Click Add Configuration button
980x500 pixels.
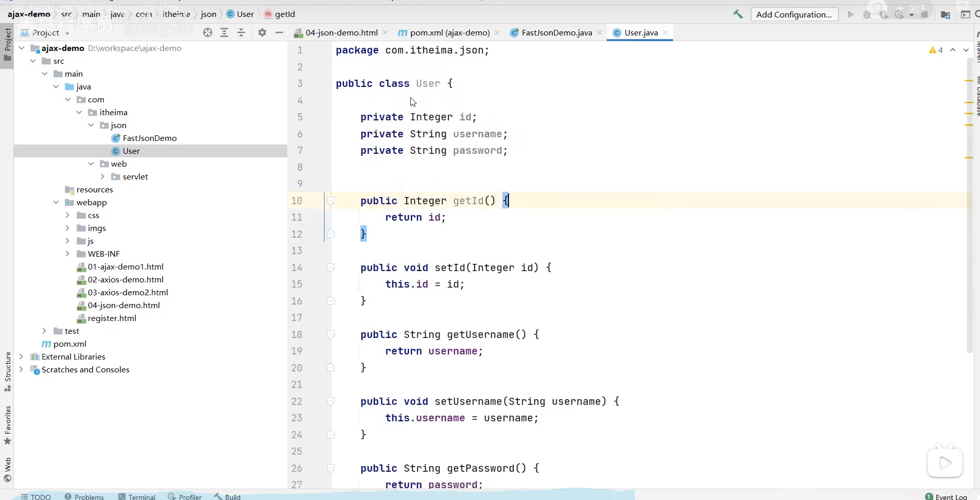pyautogui.click(x=794, y=14)
